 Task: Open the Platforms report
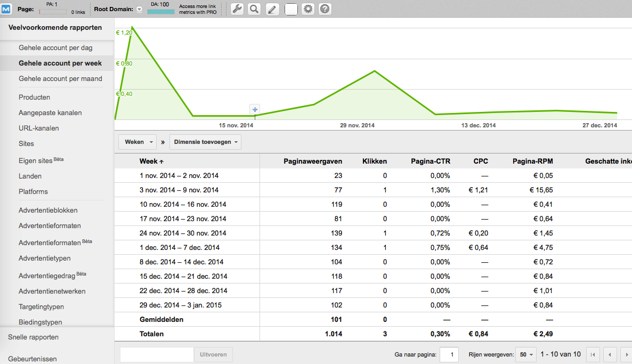[x=33, y=191]
